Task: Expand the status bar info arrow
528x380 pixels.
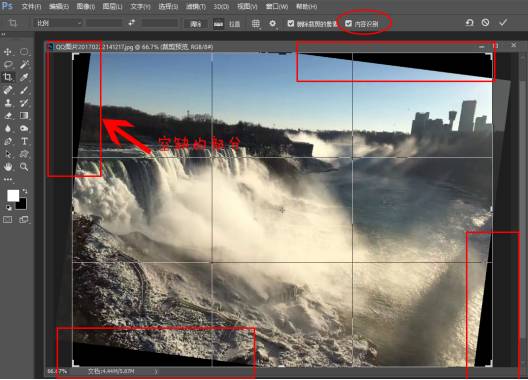Action: 156,371
